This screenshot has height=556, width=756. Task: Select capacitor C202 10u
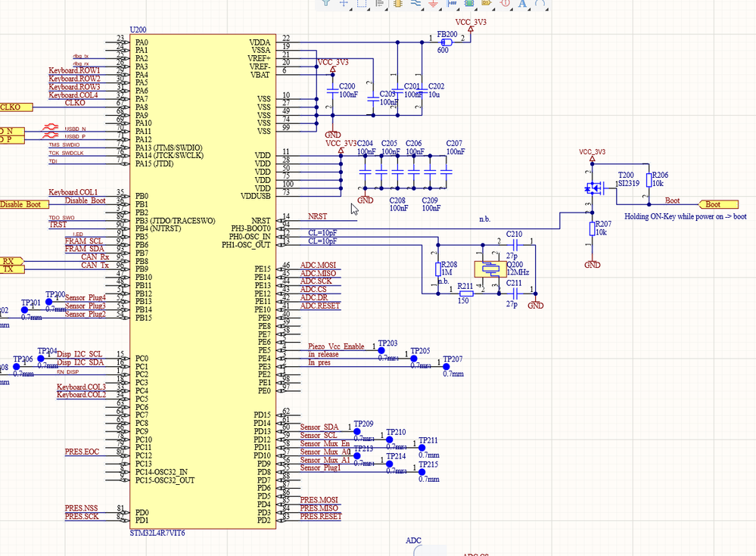(x=422, y=91)
